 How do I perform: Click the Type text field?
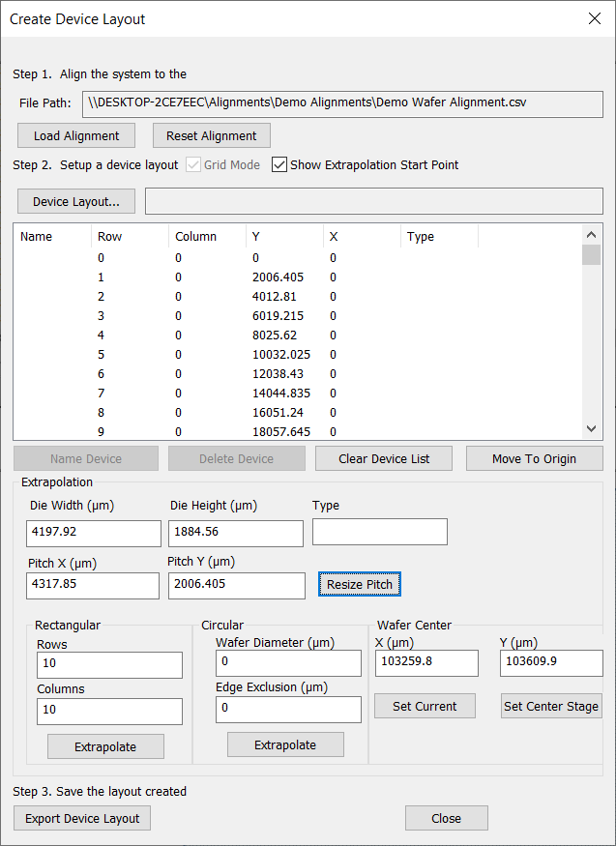click(x=379, y=532)
